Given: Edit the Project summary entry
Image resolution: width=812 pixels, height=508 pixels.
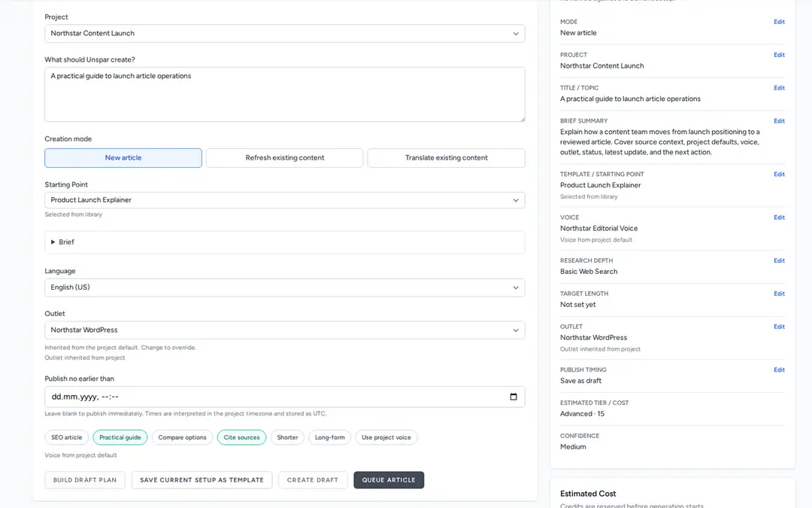Looking at the screenshot, I should pyautogui.click(x=779, y=55).
